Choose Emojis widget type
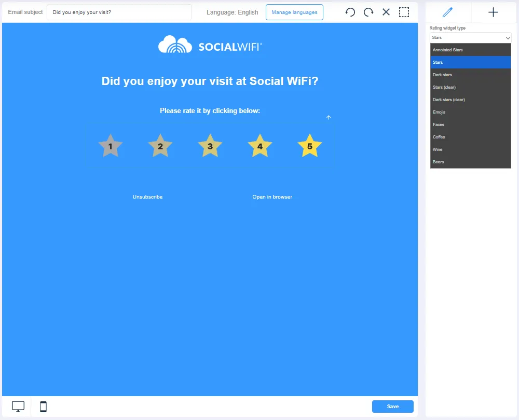 coord(470,112)
